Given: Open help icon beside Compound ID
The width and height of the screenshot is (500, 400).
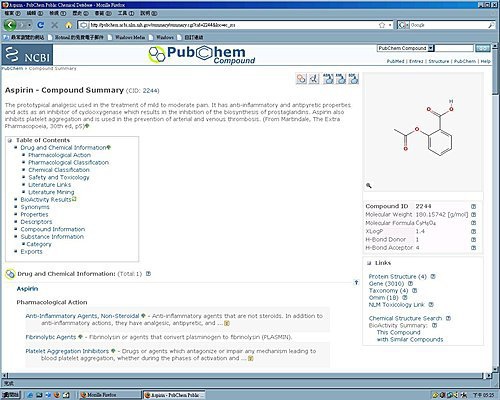Looking at the screenshot, I should tap(473, 206).
